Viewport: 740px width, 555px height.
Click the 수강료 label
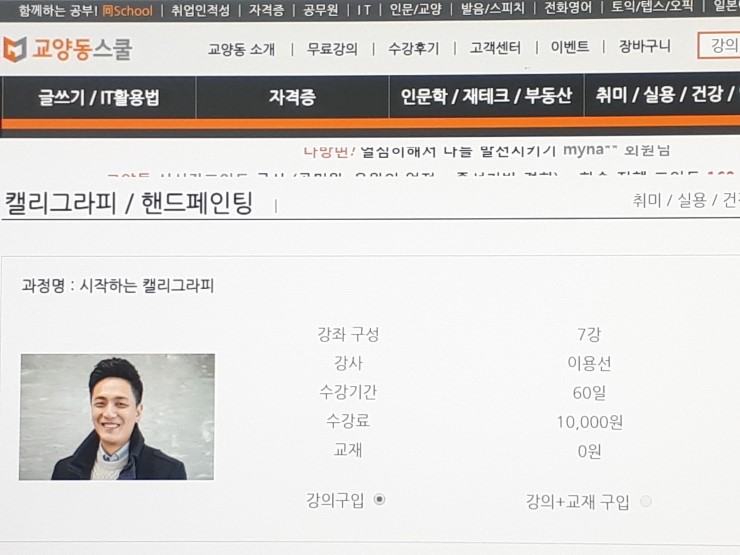click(348, 421)
